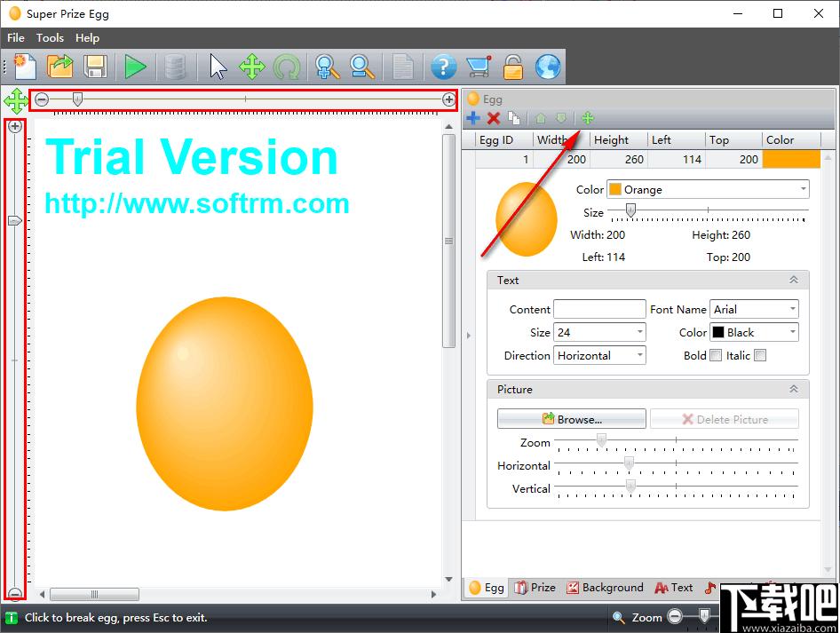Click the small green move icon in Egg panel
Image resolution: width=840 pixels, height=633 pixels.
click(588, 118)
